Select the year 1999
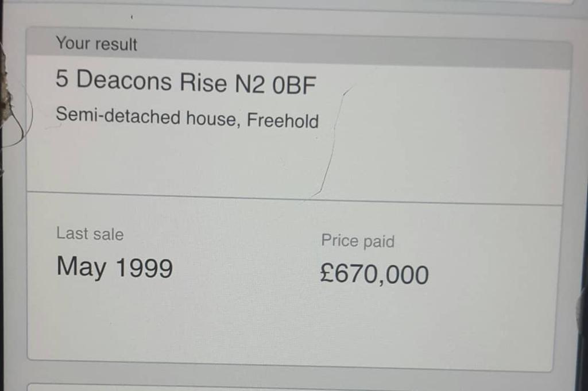Screen dimensions: 588x391 (x=144, y=268)
